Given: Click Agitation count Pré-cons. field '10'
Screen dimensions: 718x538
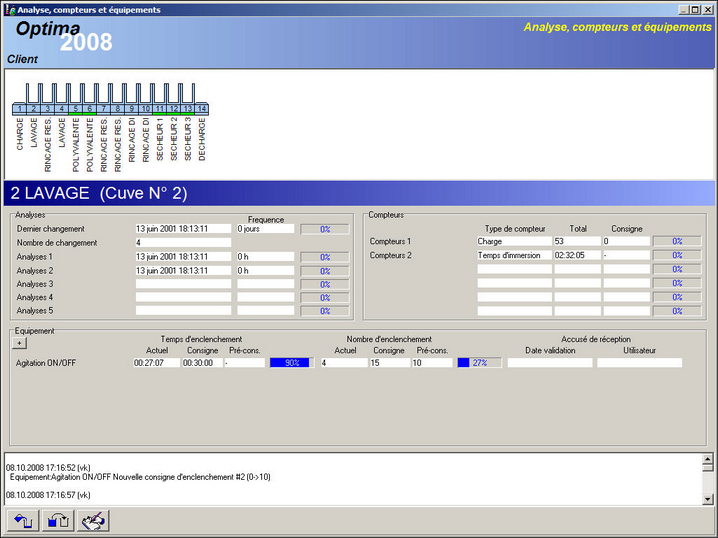Looking at the screenshot, I should tap(433, 363).
